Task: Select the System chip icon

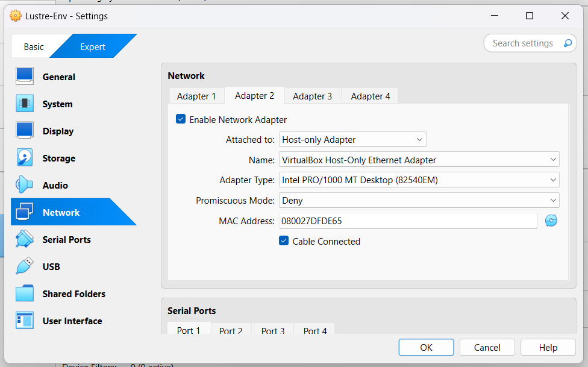Action: (x=25, y=104)
